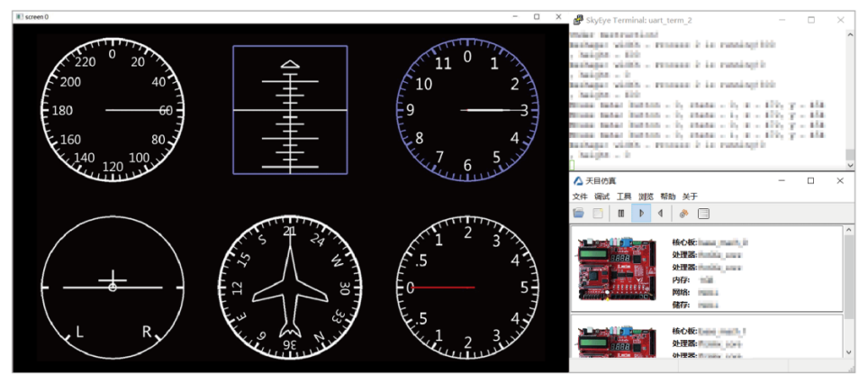Click the 核心板 label of the first board
This screenshot has width=868, height=384.
[x=684, y=242]
